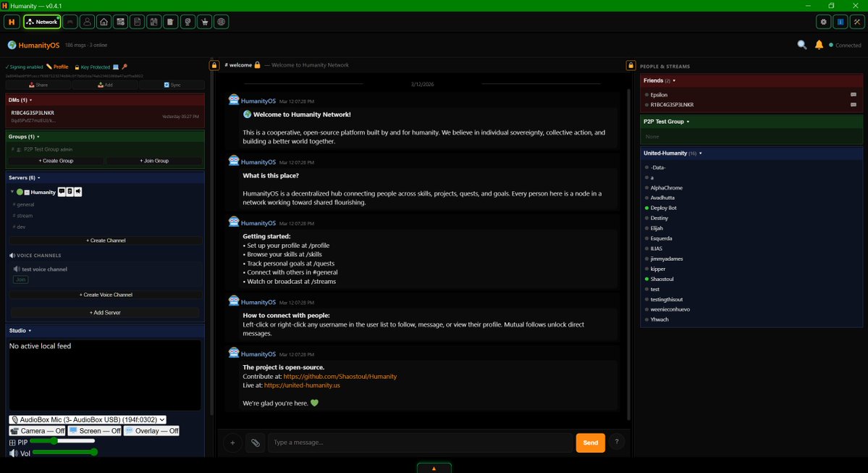The width and height of the screenshot is (868, 473).
Task: Select test voice channel
Action: click(x=44, y=269)
